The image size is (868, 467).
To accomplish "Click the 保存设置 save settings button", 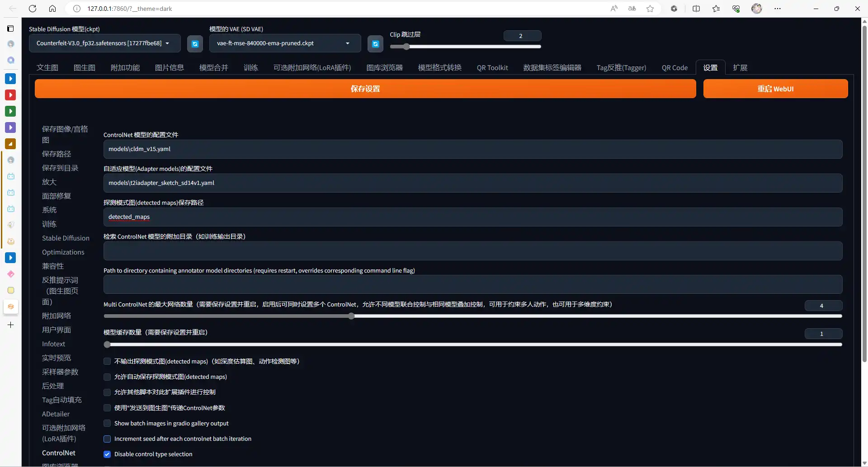I will pyautogui.click(x=365, y=89).
